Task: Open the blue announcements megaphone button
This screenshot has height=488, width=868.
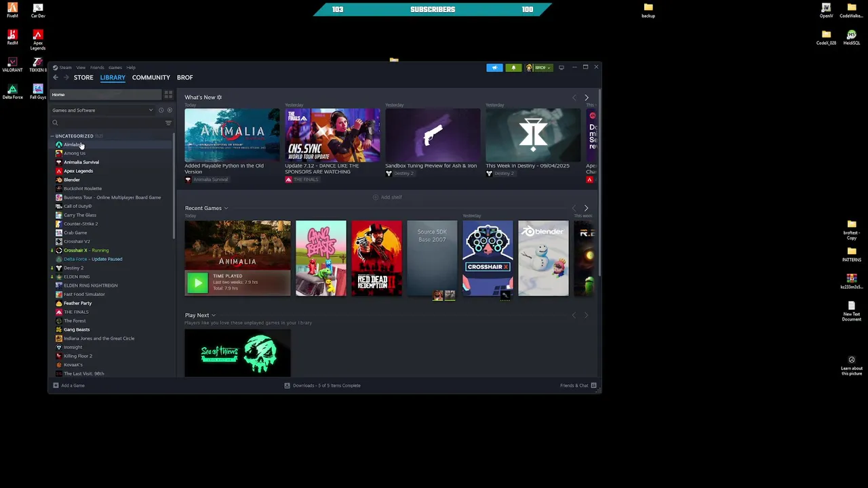Action: pyautogui.click(x=494, y=68)
